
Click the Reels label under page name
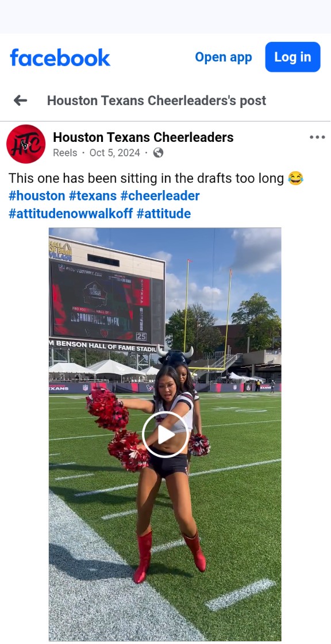[65, 153]
